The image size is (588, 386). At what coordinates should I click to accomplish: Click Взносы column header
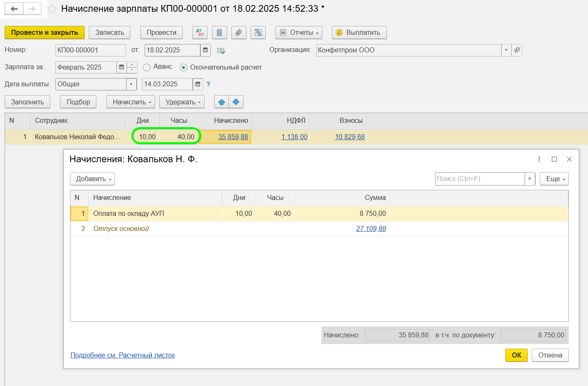pyautogui.click(x=338, y=121)
